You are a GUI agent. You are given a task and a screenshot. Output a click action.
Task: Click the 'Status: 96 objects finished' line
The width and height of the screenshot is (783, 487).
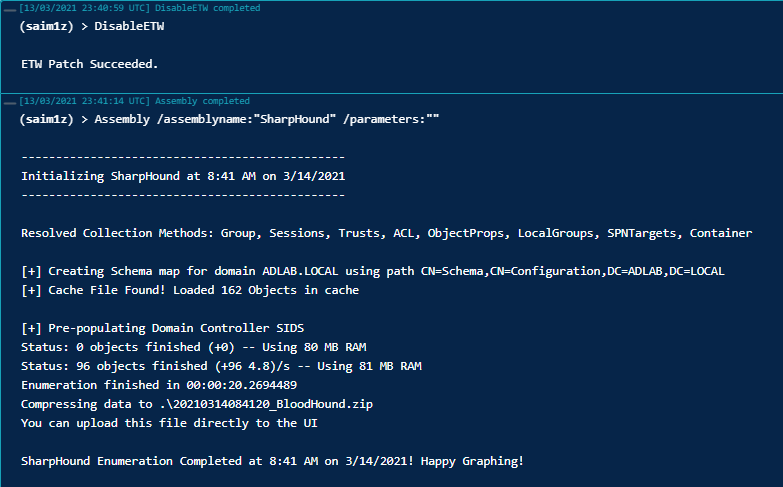click(x=221, y=366)
